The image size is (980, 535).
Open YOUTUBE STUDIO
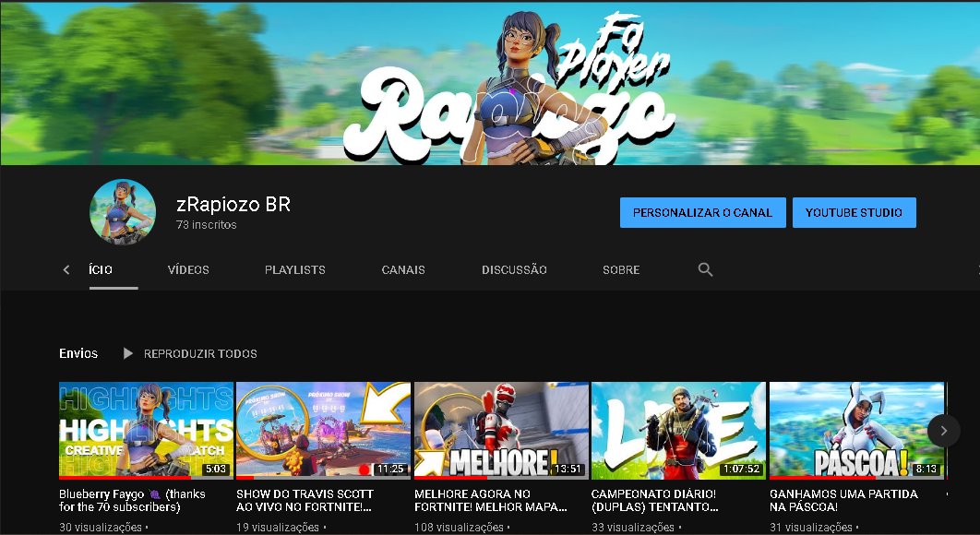854,212
